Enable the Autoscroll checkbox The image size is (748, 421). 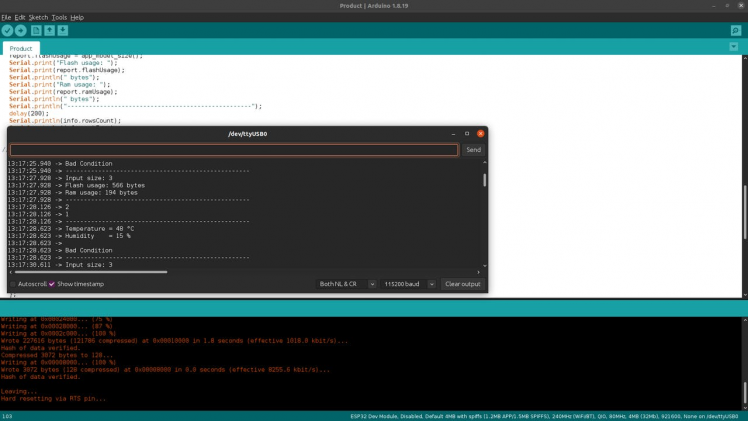click(13, 284)
